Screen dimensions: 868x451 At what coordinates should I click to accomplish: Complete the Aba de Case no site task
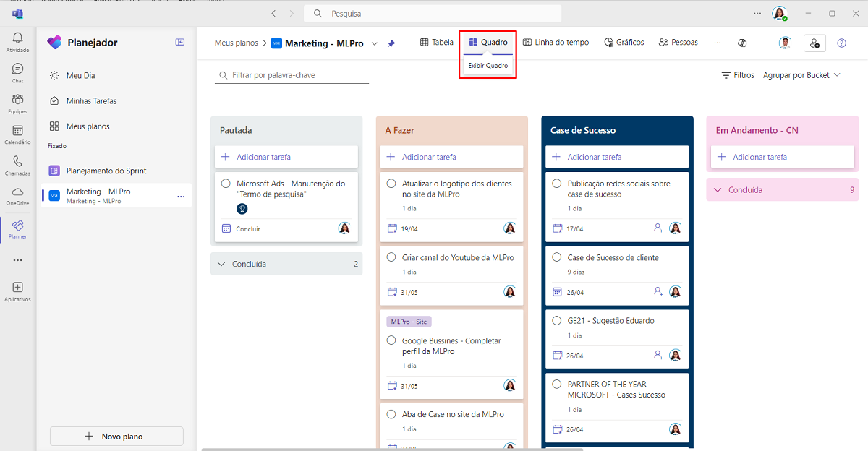point(391,414)
